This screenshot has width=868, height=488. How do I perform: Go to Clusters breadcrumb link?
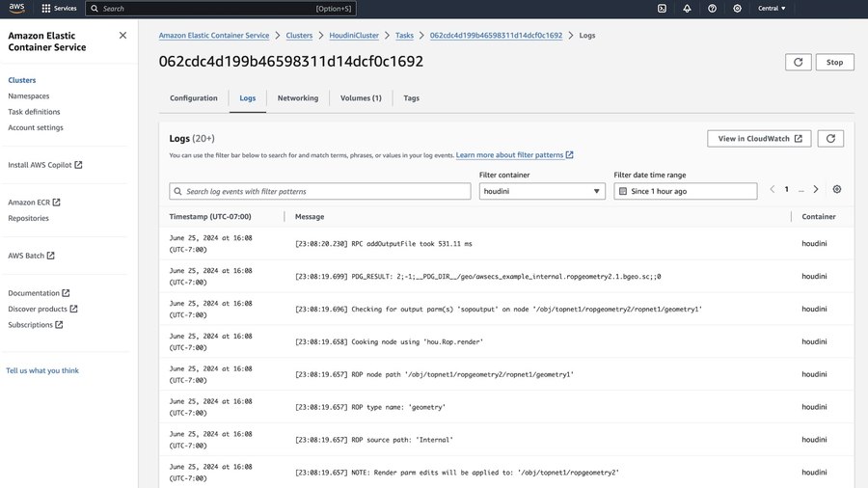(x=300, y=36)
